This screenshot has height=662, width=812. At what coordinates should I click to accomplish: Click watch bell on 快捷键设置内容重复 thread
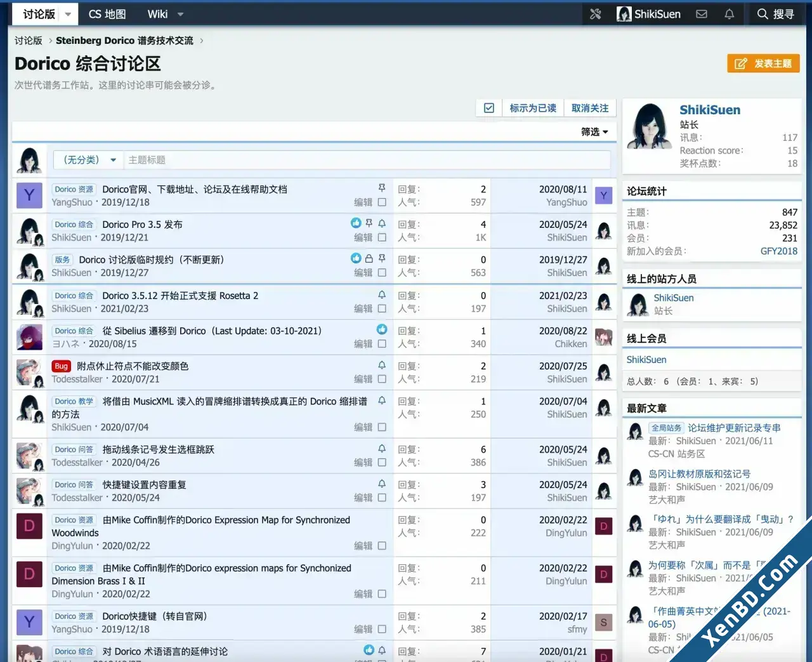(x=382, y=484)
